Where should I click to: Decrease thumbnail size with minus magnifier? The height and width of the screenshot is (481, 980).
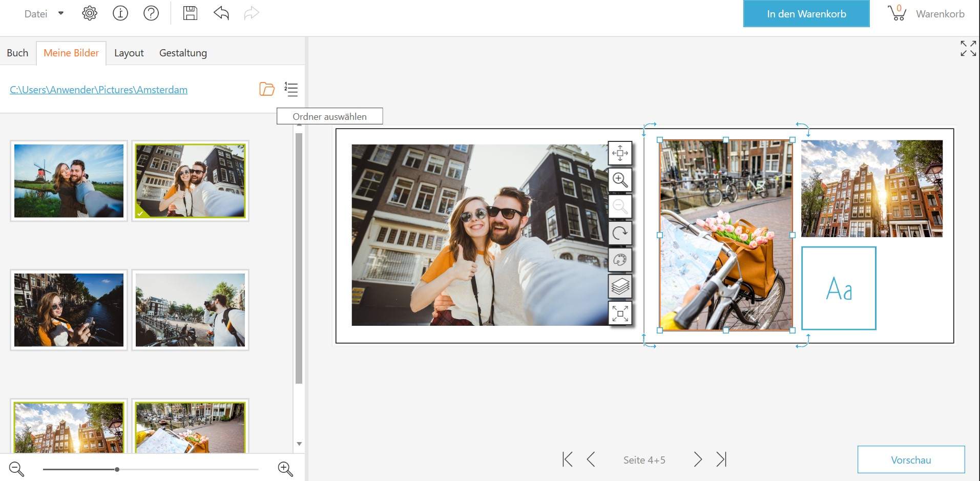pos(16,469)
